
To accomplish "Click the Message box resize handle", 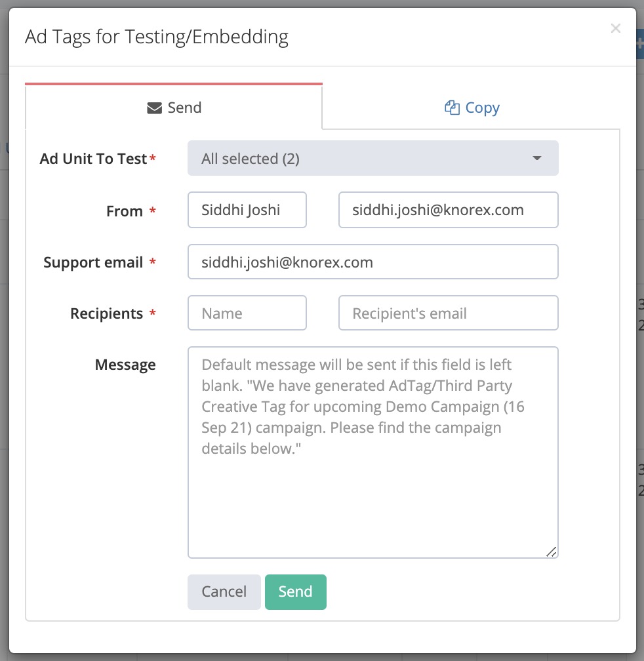I will (x=552, y=552).
